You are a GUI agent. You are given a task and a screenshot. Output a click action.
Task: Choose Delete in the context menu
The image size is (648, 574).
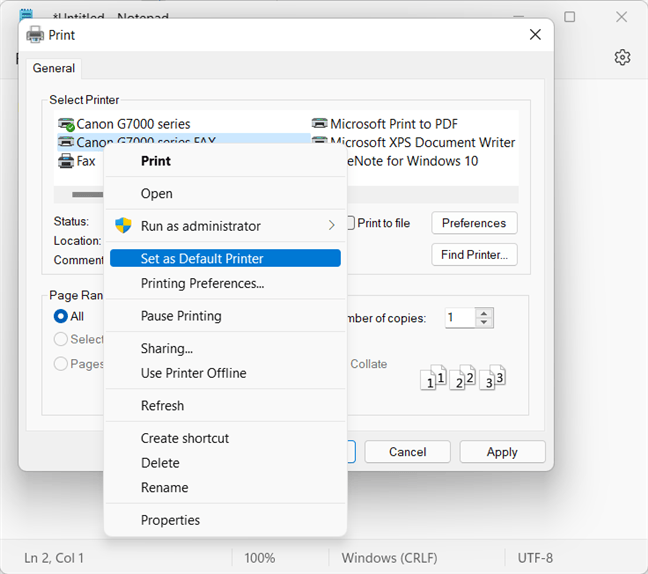(225, 463)
